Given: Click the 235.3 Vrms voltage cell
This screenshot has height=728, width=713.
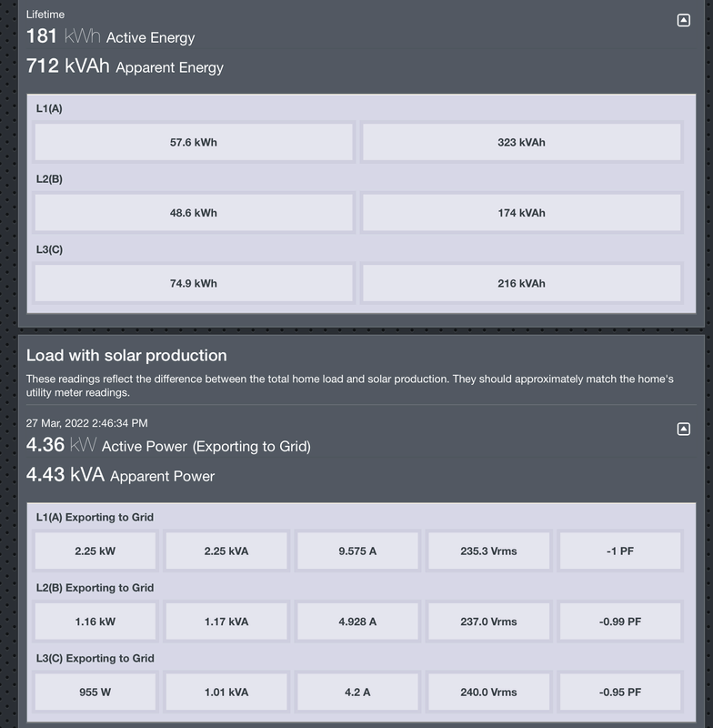Looking at the screenshot, I should (488, 551).
